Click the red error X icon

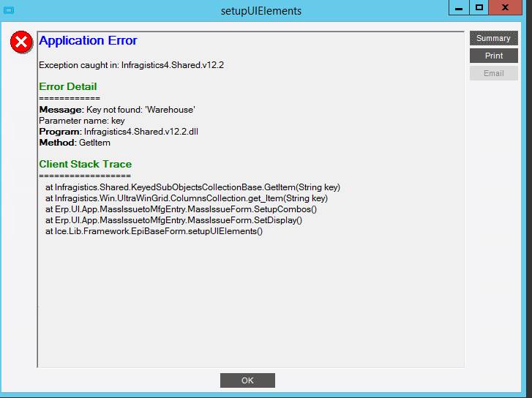21,42
